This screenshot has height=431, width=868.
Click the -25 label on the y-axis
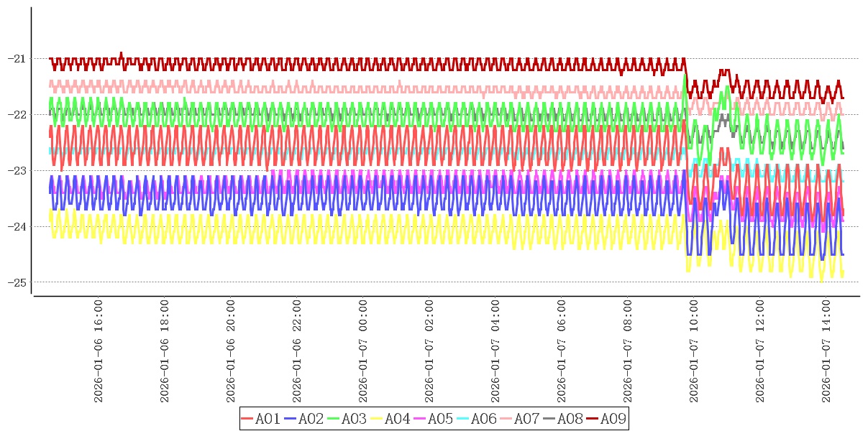[x=16, y=282]
